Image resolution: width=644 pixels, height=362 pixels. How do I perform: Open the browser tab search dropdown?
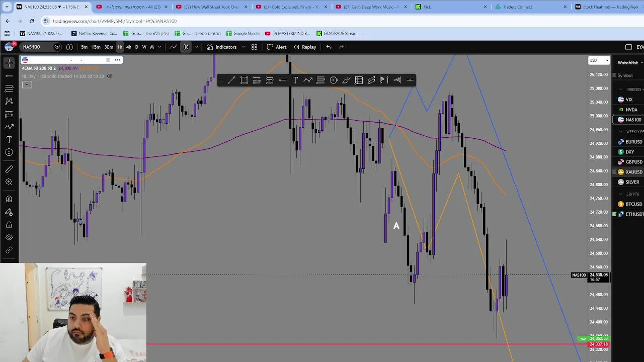coord(7,7)
